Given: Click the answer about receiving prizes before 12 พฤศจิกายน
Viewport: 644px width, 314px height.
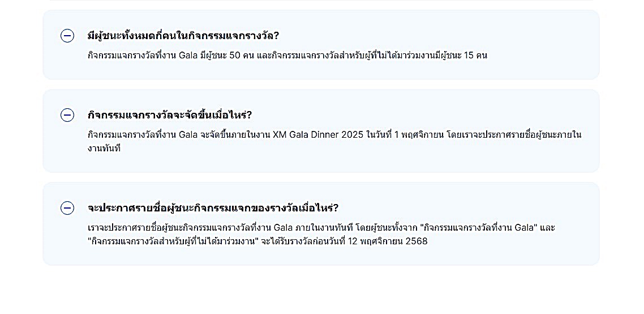Looking at the screenshot, I should pyautogui.click(x=321, y=235).
